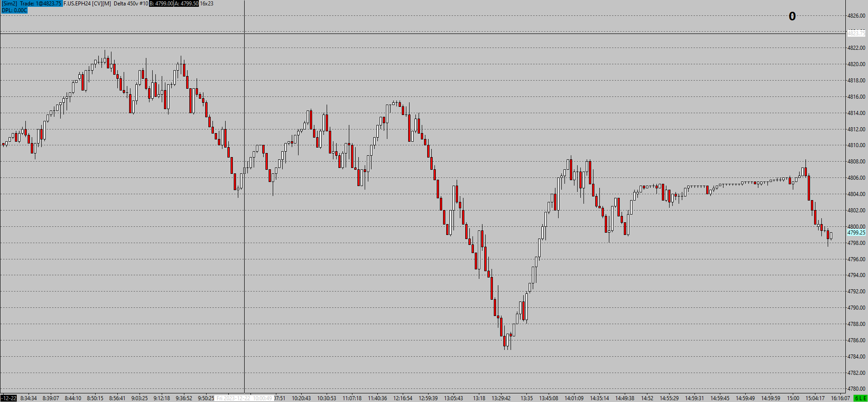This screenshot has height=402, width=868.
Task: Click the 8:50:15 time axis label
Action: 95,398
